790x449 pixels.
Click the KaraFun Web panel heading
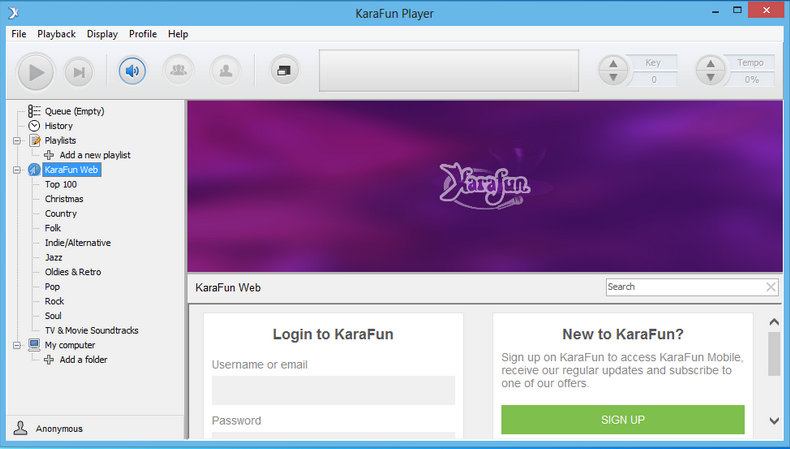[x=228, y=288]
